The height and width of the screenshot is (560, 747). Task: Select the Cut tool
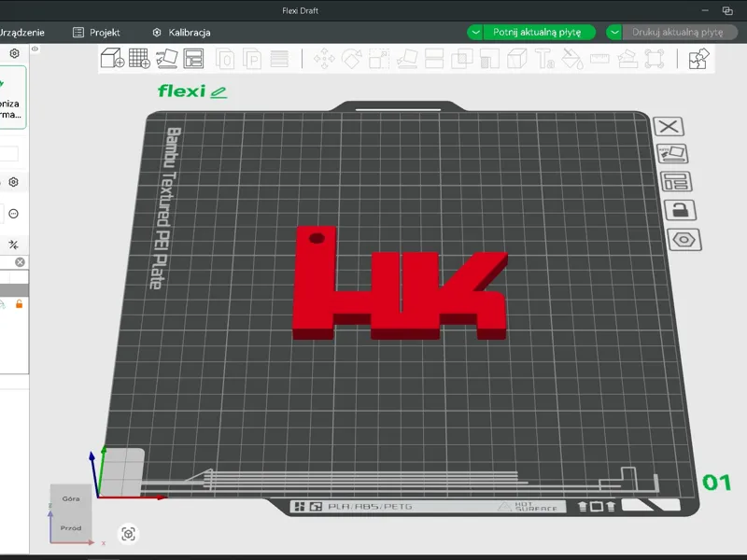pos(434,59)
